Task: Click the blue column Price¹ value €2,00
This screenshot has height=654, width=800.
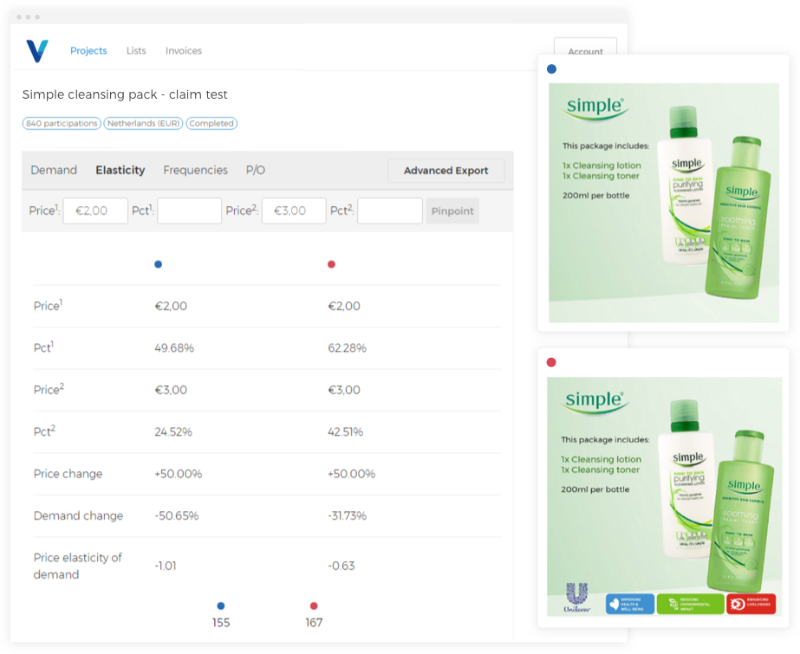Action: tap(171, 306)
